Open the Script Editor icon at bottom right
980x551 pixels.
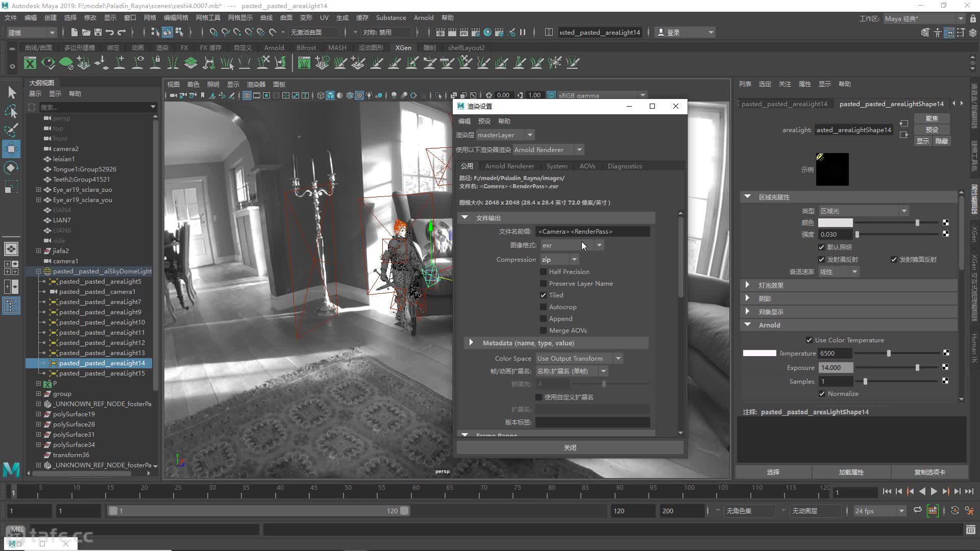click(971, 530)
